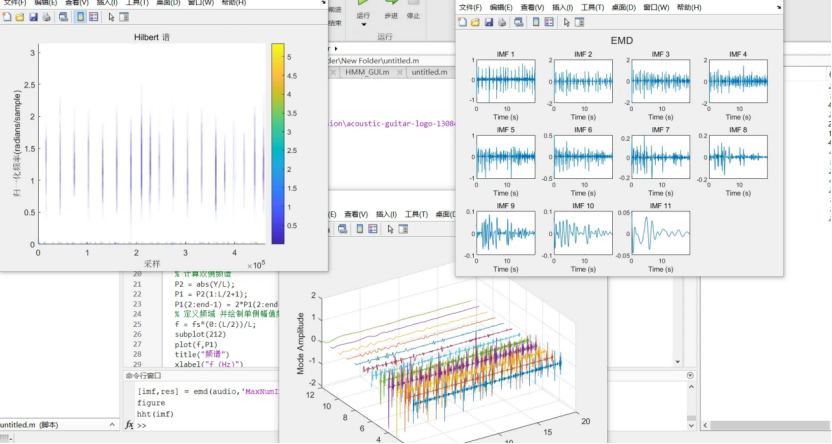Toggle edit plot arrow in Hilbert window
832x444 pixels.
pyautogui.click(x=111, y=17)
